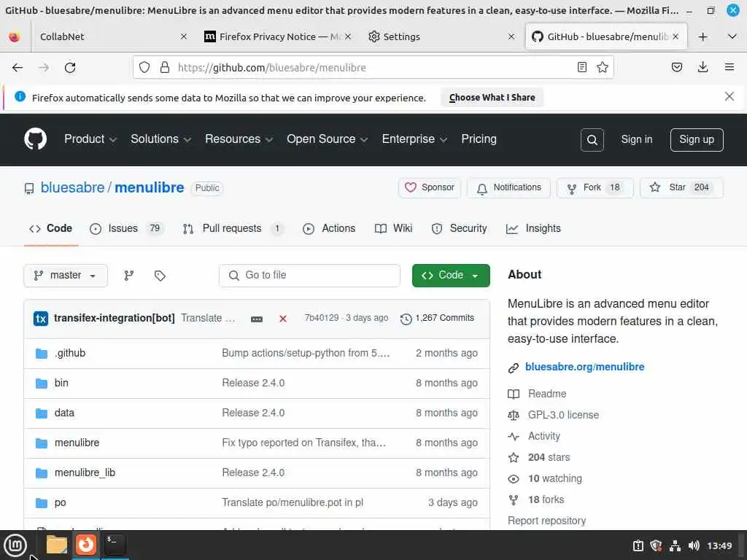The image size is (747, 560).
Task: Click the Notifications button
Action: (508, 187)
